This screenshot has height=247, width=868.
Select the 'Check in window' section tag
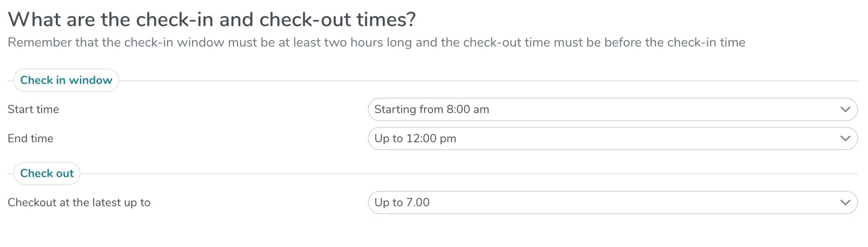tap(66, 80)
